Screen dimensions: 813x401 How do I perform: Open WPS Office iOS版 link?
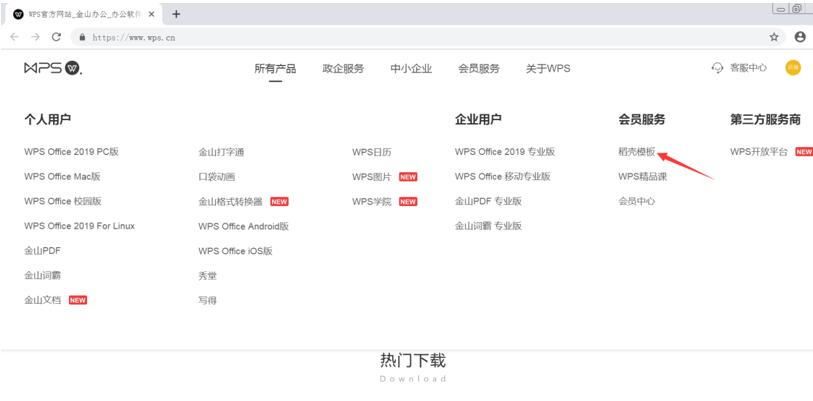click(x=235, y=251)
